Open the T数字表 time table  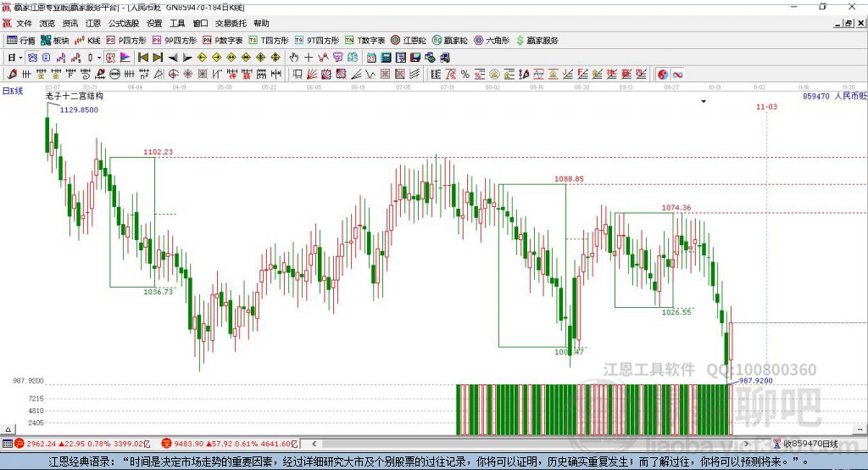[x=364, y=41]
